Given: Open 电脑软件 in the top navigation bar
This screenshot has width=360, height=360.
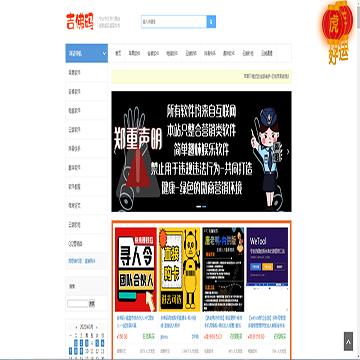Looking at the screenshot, I should pyautogui.click(x=172, y=53).
